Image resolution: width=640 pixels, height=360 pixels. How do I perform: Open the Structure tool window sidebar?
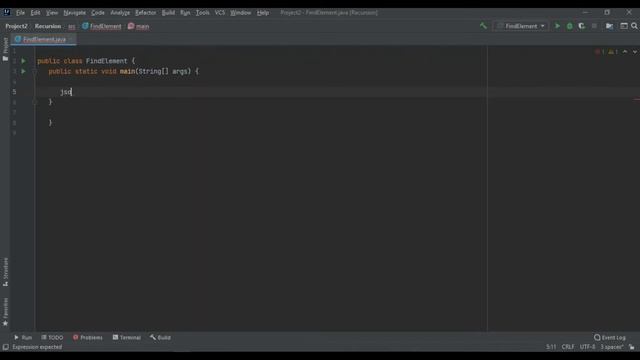tap(5, 272)
